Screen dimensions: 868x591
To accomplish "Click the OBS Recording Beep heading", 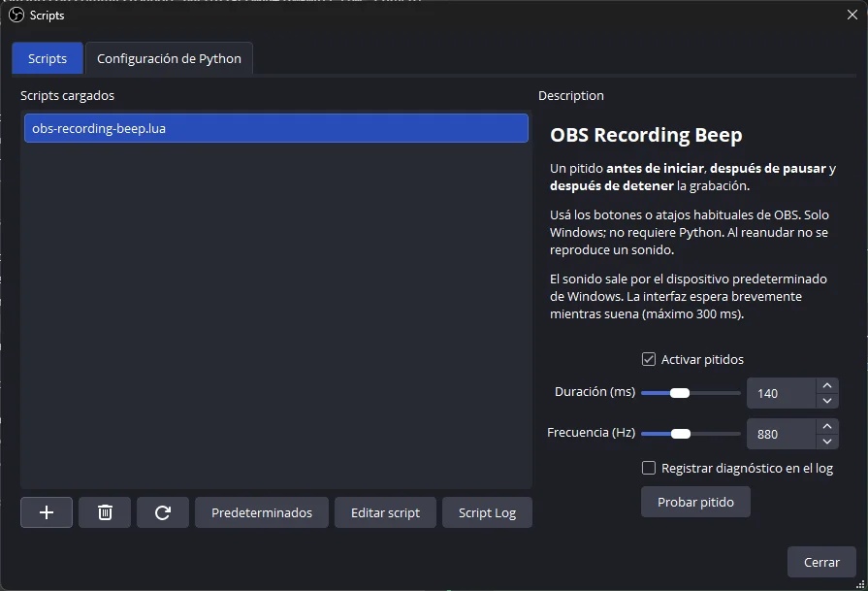I will click(x=646, y=135).
